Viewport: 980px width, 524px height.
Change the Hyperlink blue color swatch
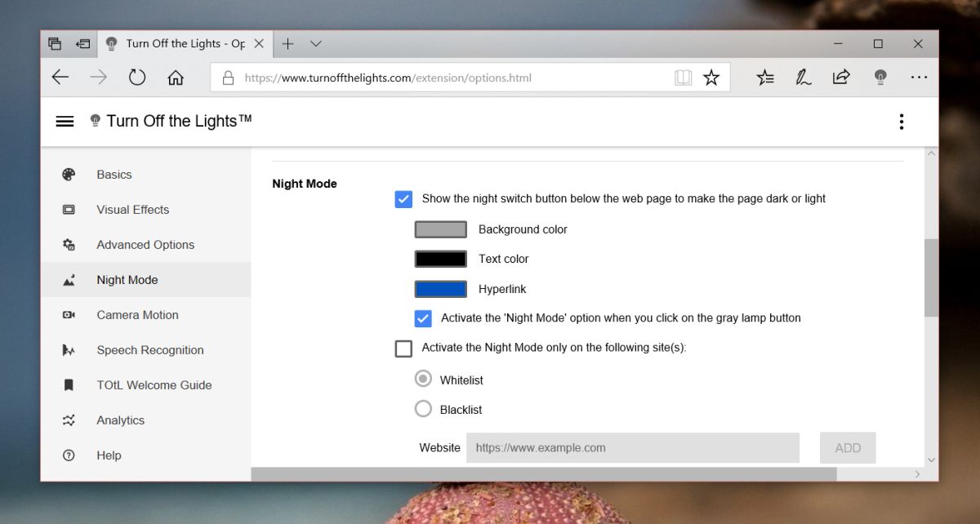coord(441,289)
